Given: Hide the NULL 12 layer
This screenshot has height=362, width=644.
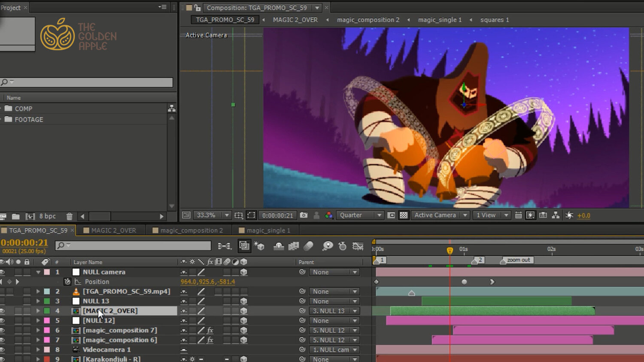Looking at the screenshot, I should coord(3,320).
